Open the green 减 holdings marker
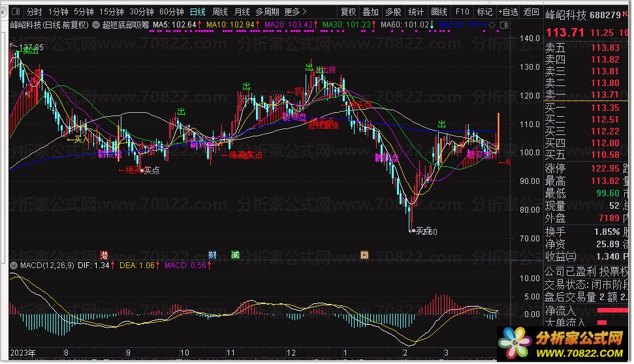 click(235, 255)
